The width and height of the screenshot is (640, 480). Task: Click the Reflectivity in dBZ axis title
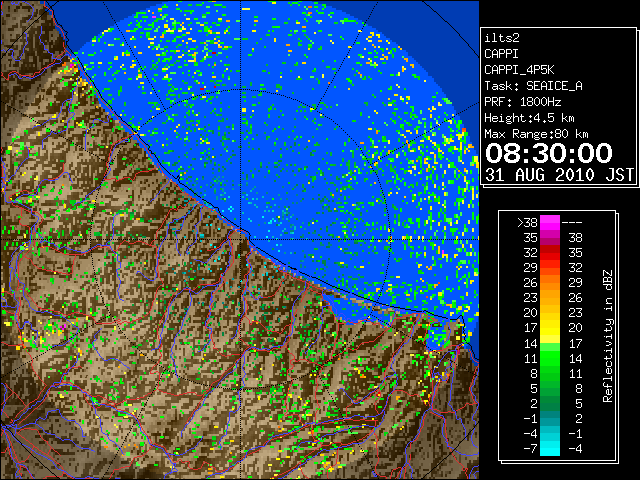point(608,336)
